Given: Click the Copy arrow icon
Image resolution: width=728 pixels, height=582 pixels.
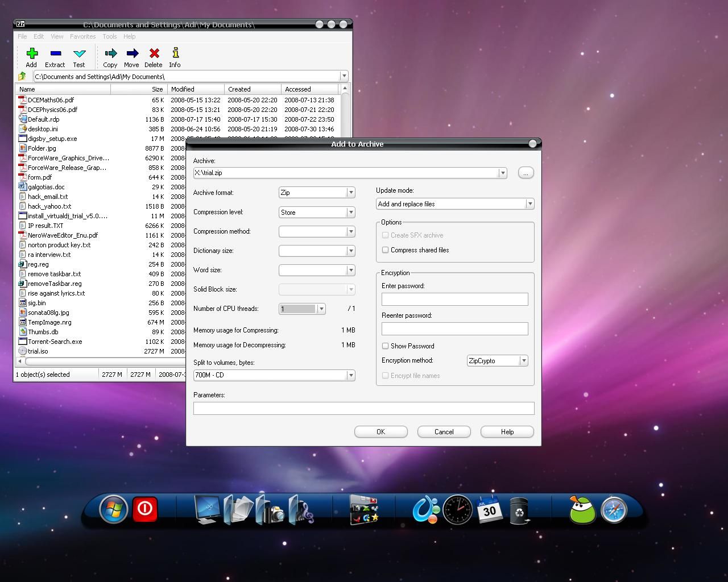Looking at the screenshot, I should tap(110, 53).
